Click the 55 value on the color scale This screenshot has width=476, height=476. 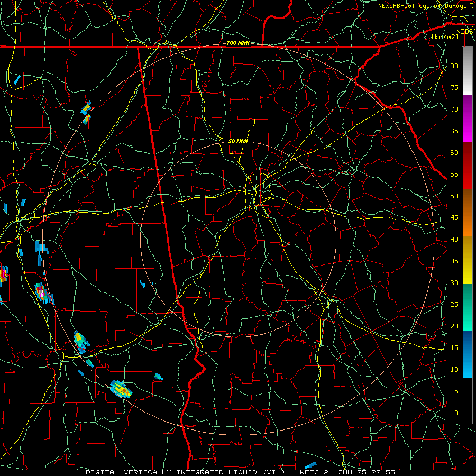click(x=454, y=174)
